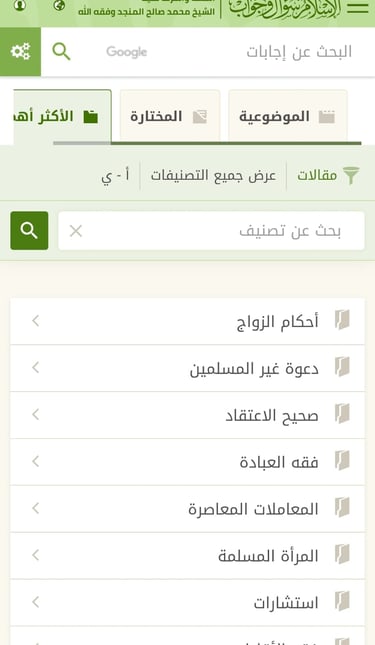The height and width of the screenshot is (645, 375).
Task: Expand صحيح الاعتقاد chevron
Action: (35, 414)
